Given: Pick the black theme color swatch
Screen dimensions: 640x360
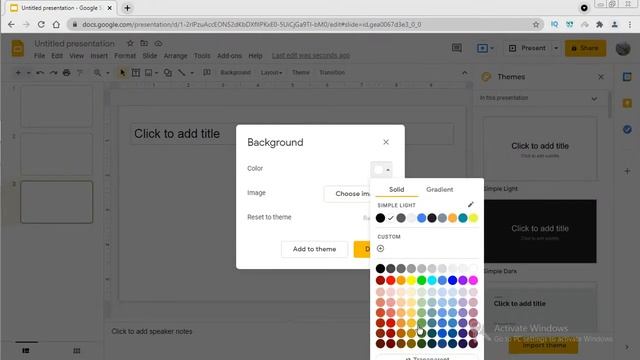Looking at the screenshot, I should pos(380,218).
